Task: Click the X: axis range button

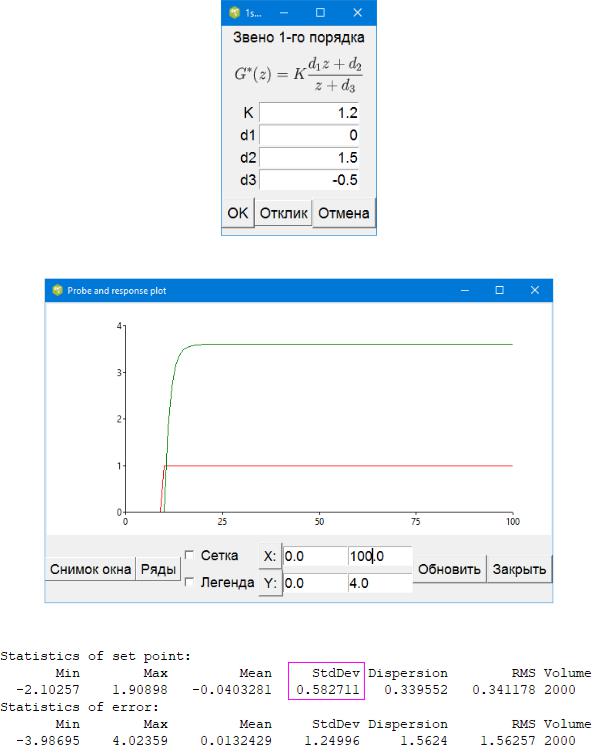Action: (x=270, y=556)
